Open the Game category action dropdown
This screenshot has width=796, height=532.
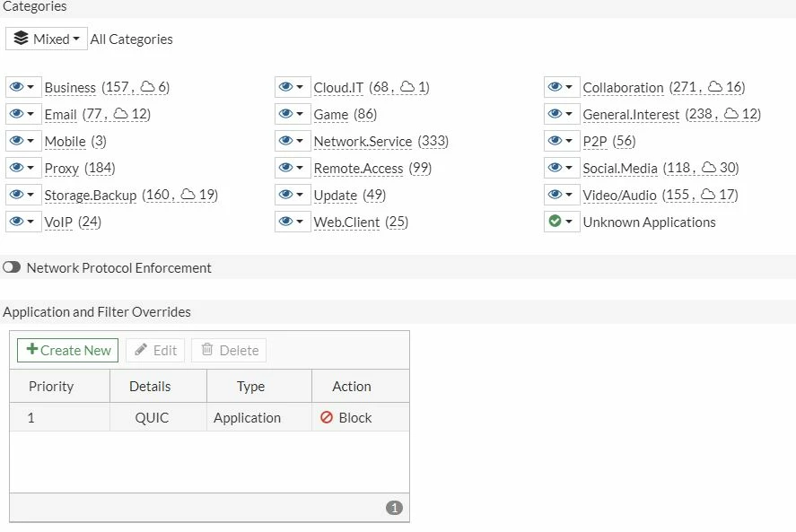[x=293, y=114]
